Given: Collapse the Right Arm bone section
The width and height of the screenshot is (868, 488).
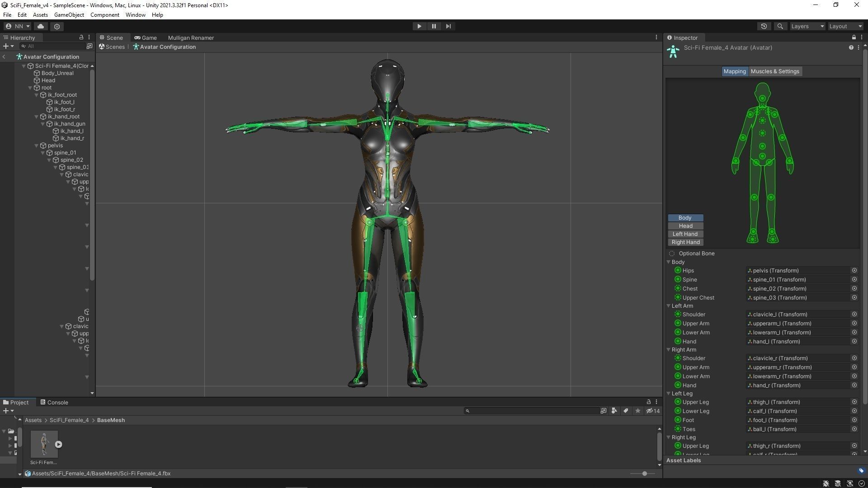Looking at the screenshot, I should pos(669,350).
